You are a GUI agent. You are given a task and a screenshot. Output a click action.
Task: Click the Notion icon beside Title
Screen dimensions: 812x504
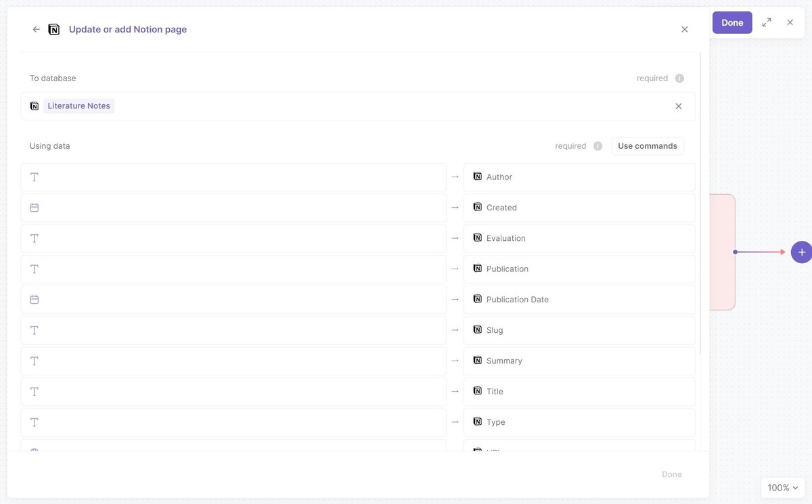click(x=478, y=391)
